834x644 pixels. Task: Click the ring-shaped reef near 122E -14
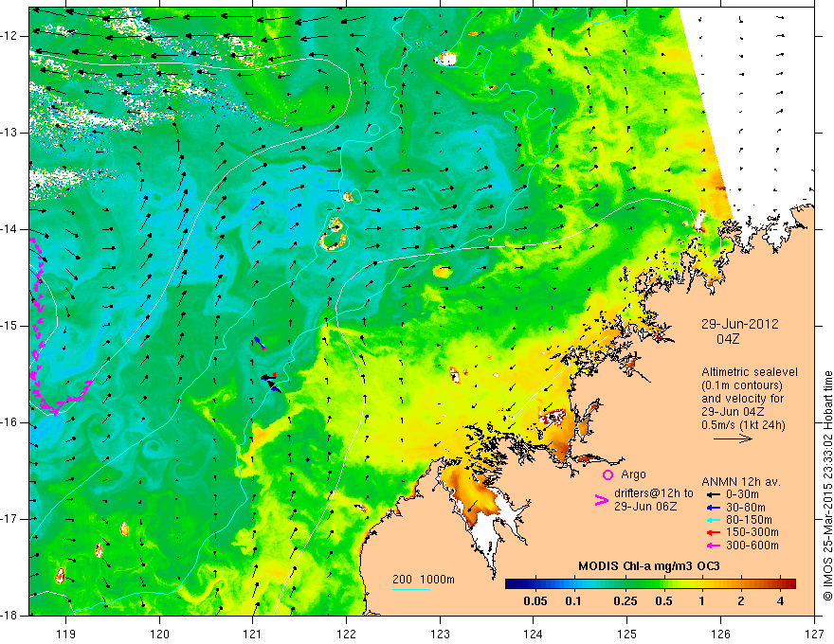tap(333, 242)
